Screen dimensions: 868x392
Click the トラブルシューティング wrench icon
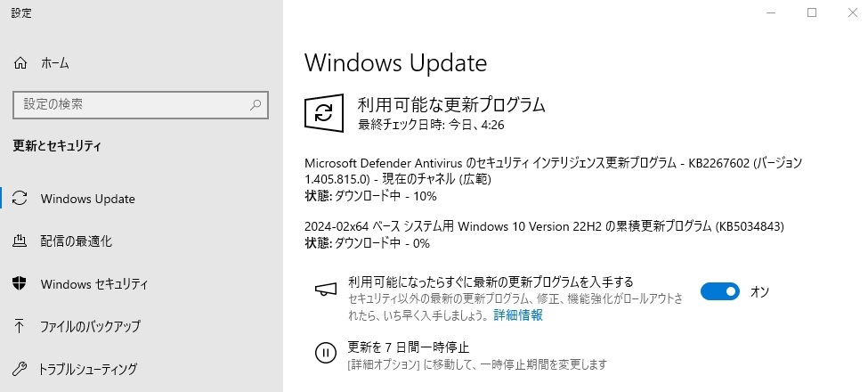coord(21,368)
